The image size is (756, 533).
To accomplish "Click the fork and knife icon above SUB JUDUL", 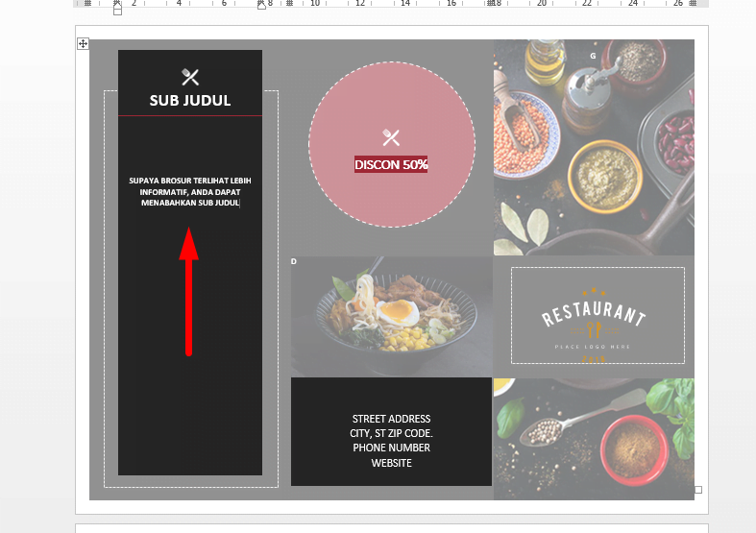I will pyautogui.click(x=189, y=77).
